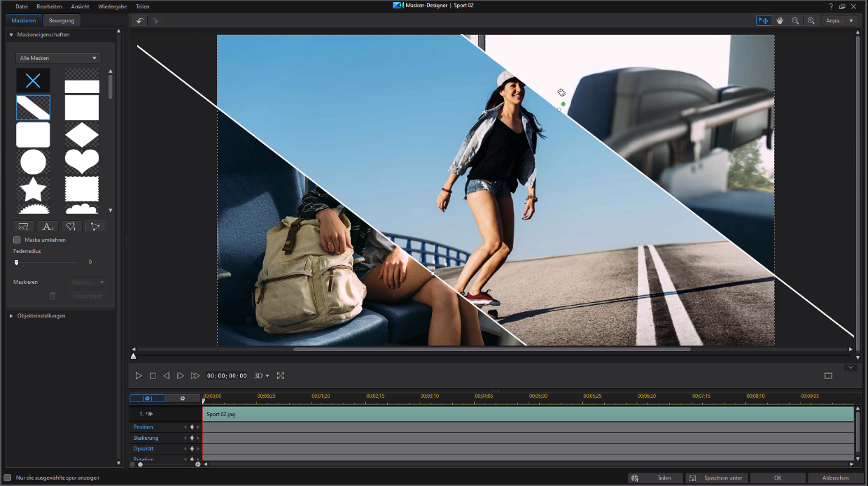
Task: Select the heart-shaped mask thumbnail
Action: tap(82, 162)
